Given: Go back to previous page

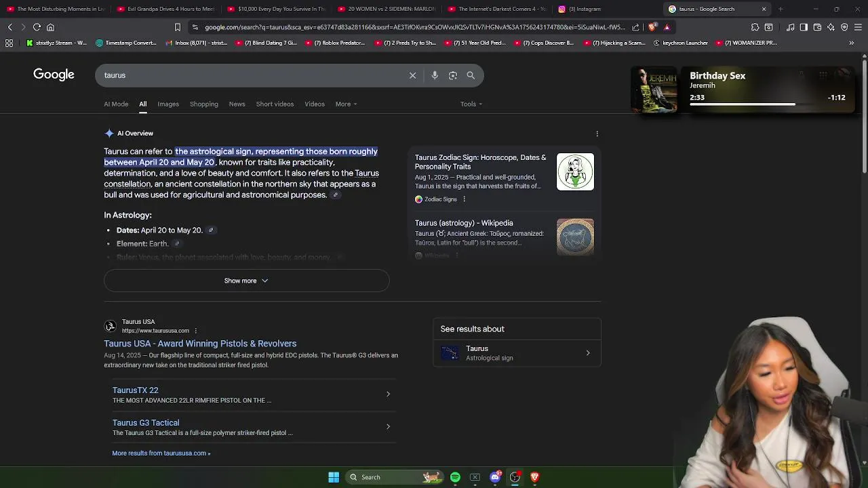Looking at the screenshot, I should [9, 27].
